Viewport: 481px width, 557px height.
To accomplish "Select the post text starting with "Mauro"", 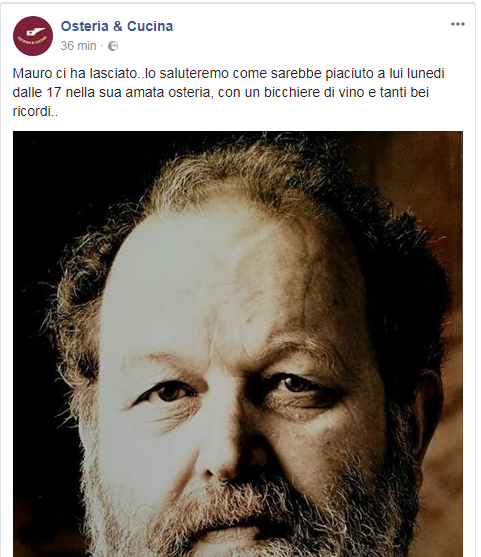I will pyautogui.click(x=228, y=92).
